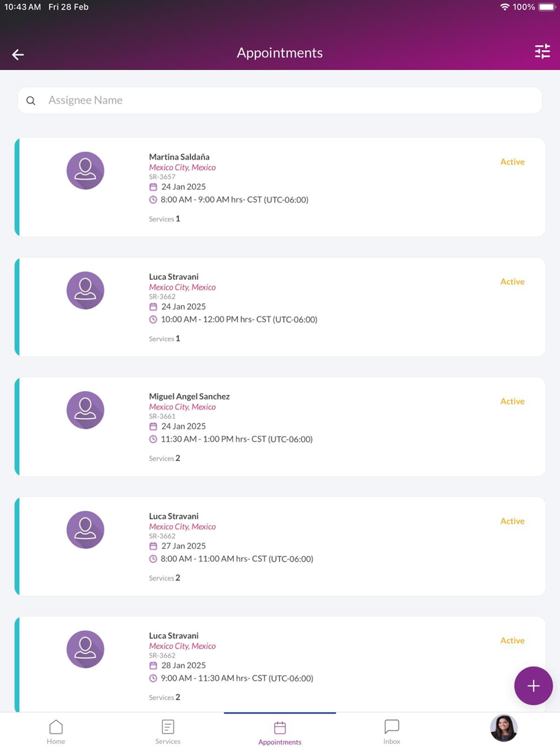The height and width of the screenshot is (747, 560).
Task: Open the 28 Jan 2025 appointment date
Action: tap(183, 665)
